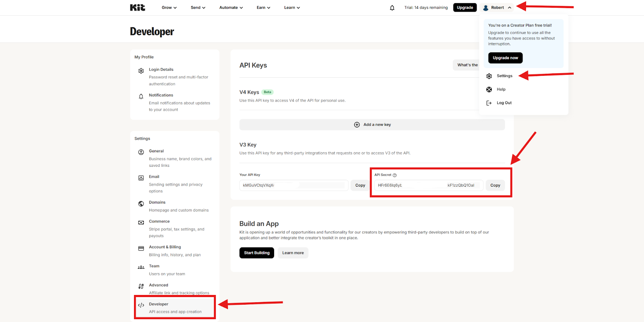
Task: Select Help in the account menu
Action: 501,89
